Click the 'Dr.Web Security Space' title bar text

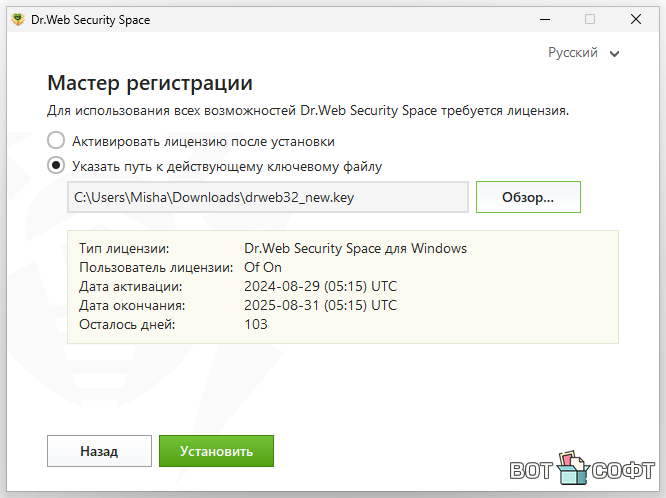click(x=90, y=20)
